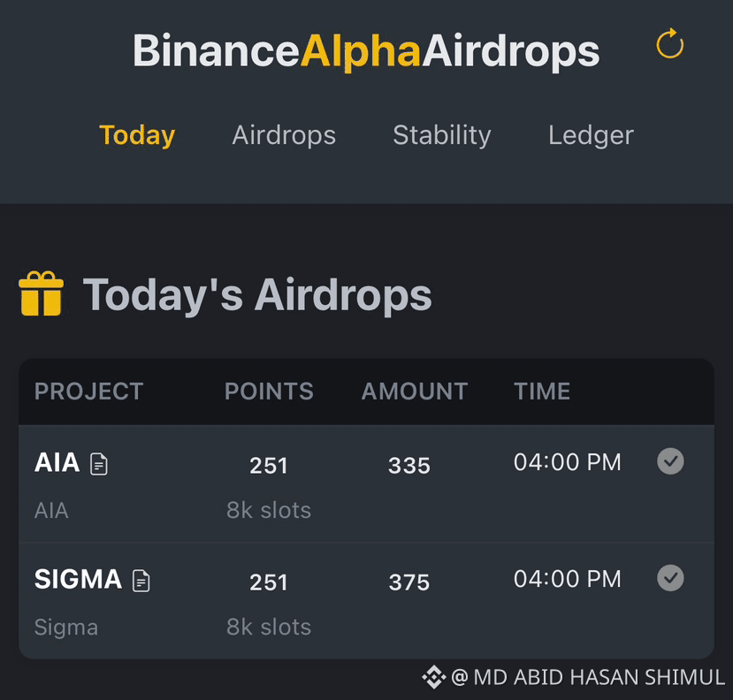733x700 pixels.
Task: Click the PROJECT column header
Action: point(88,392)
